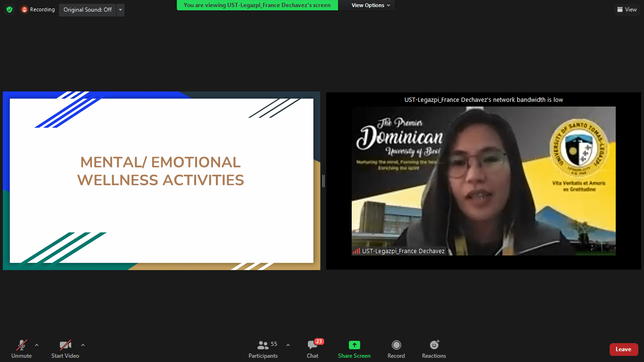Expand video options chevron beside Start Video
The height and width of the screenshot is (362, 644).
pyautogui.click(x=83, y=345)
